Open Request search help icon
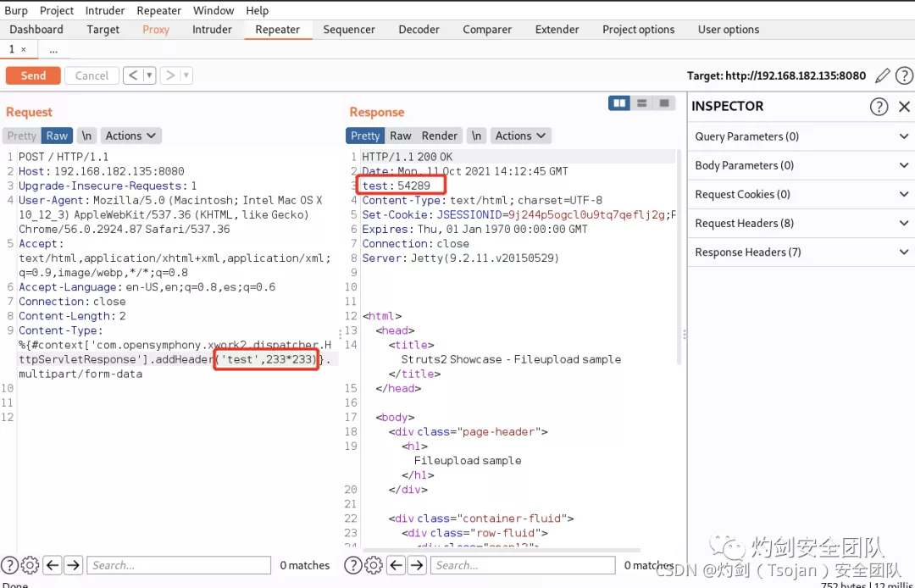This screenshot has width=915, height=588. (x=9, y=564)
